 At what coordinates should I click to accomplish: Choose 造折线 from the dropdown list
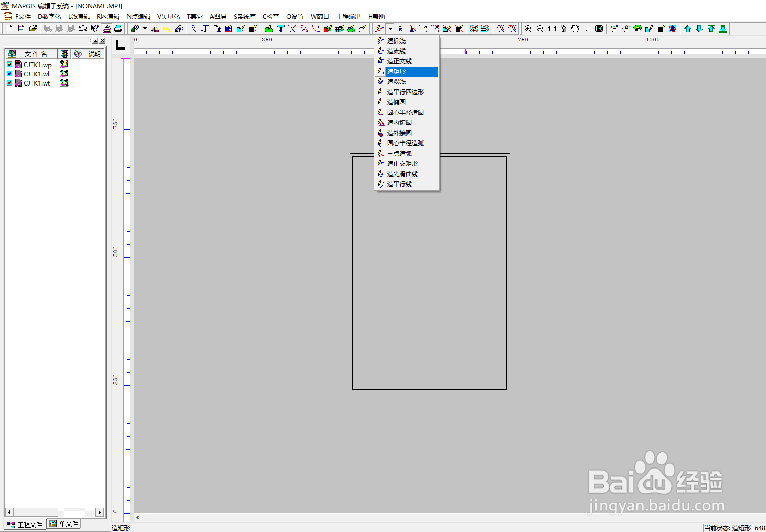407,40
